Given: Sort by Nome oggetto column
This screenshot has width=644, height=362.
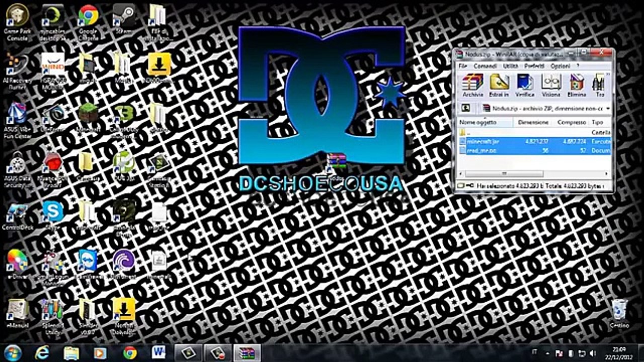Looking at the screenshot, I should 485,122.
